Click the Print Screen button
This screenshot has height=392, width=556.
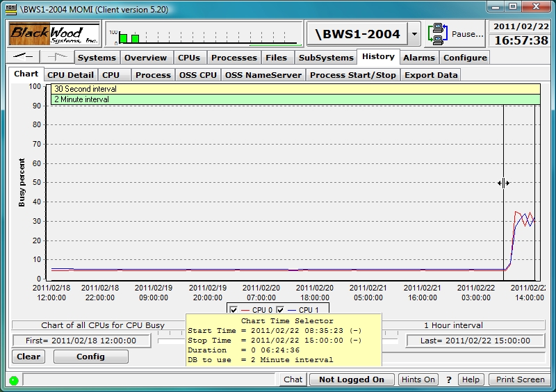pyautogui.click(x=520, y=379)
